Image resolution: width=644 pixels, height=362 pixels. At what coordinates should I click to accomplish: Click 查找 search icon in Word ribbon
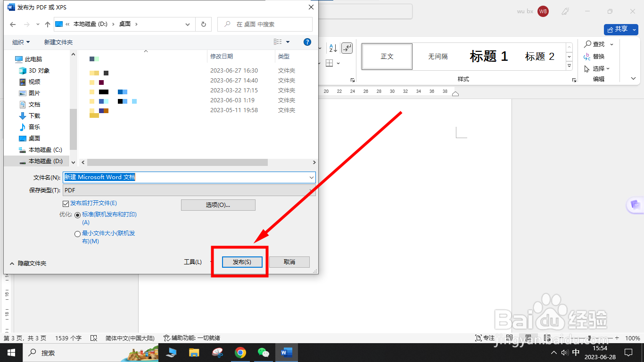595,44
